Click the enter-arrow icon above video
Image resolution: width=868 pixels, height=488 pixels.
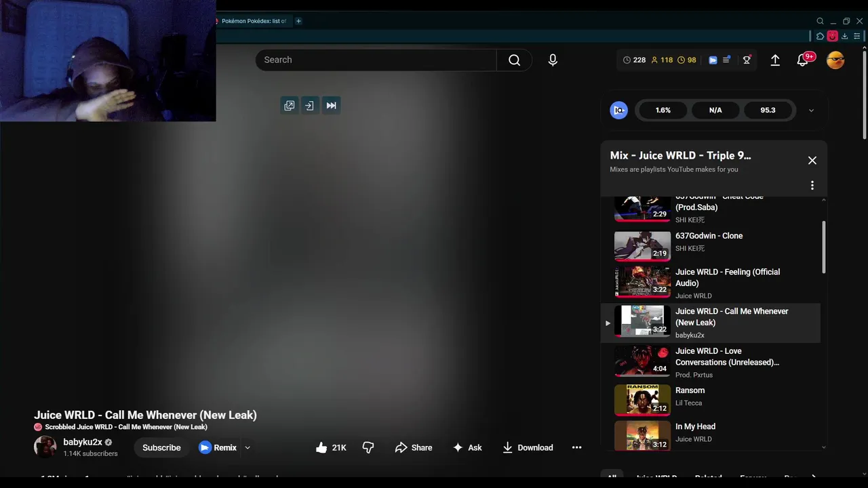(x=309, y=105)
